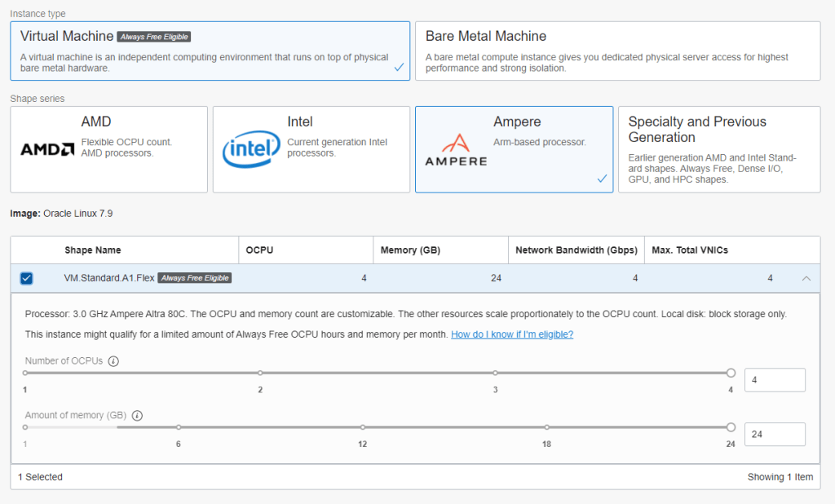The image size is (835, 504).
Task: Click info icon beside Amount of memory
Action: (x=137, y=415)
